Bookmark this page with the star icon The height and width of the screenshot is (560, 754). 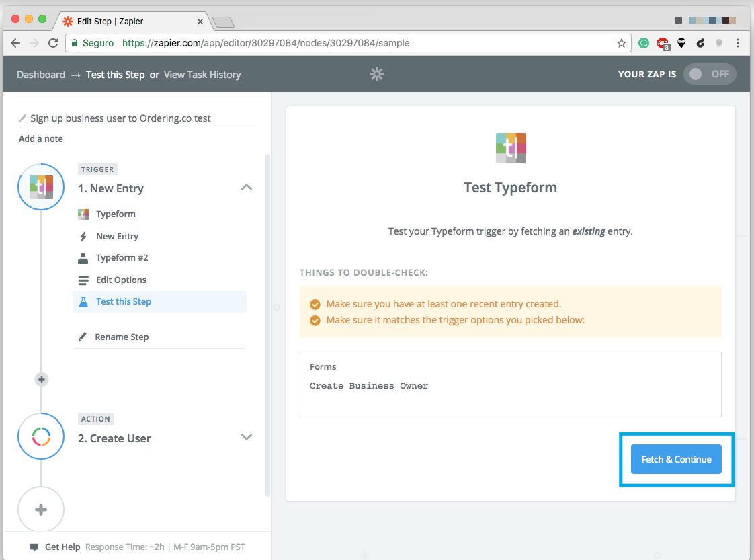point(622,43)
